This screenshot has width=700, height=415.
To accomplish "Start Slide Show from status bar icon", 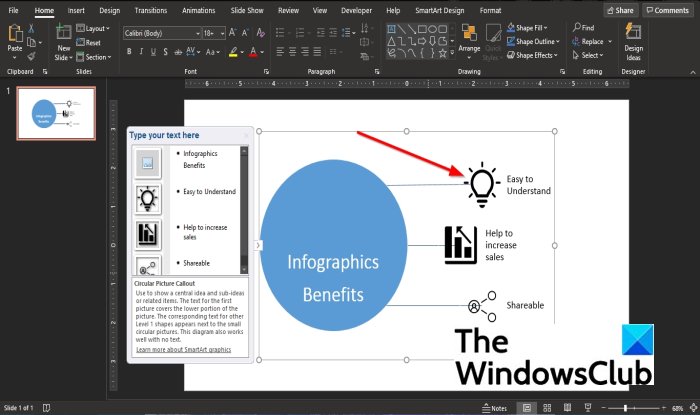I will (x=586, y=408).
